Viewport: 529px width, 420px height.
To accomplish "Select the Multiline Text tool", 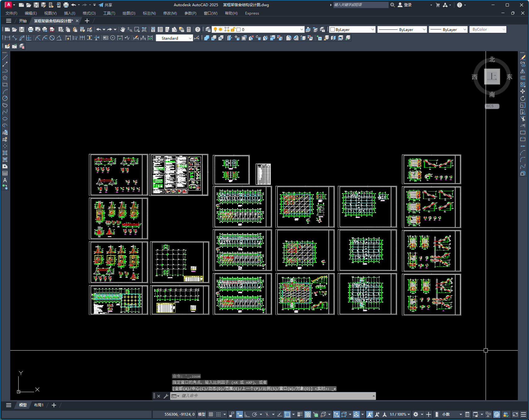I will point(5,180).
